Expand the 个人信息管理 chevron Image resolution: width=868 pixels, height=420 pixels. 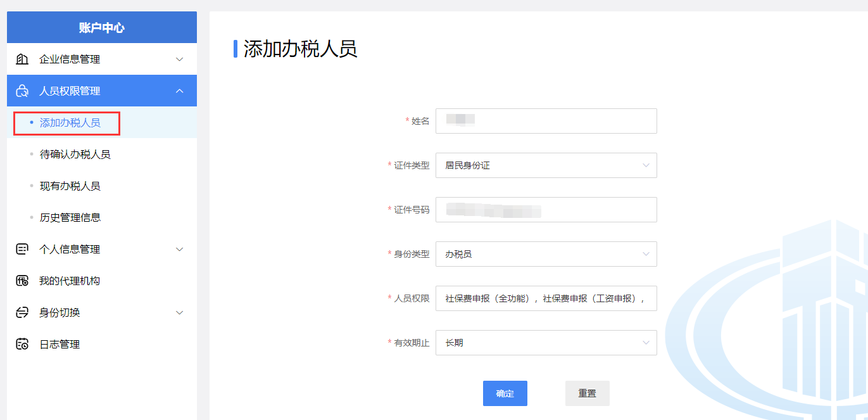(179, 250)
